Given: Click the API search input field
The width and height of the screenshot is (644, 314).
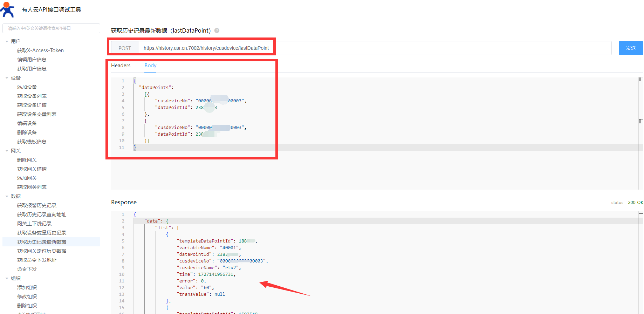Looking at the screenshot, I should point(51,28).
